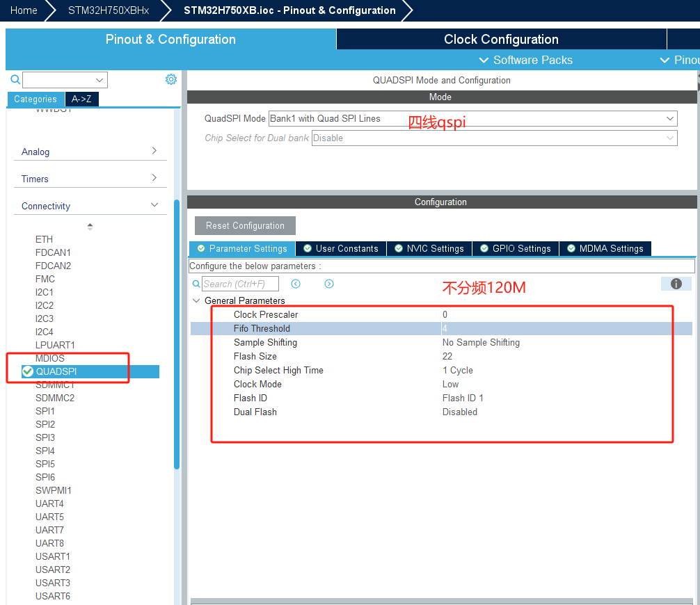Click Flash ID value Flash ID 1
The height and width of the screenshot is (605, 700).
pos(463,398)
